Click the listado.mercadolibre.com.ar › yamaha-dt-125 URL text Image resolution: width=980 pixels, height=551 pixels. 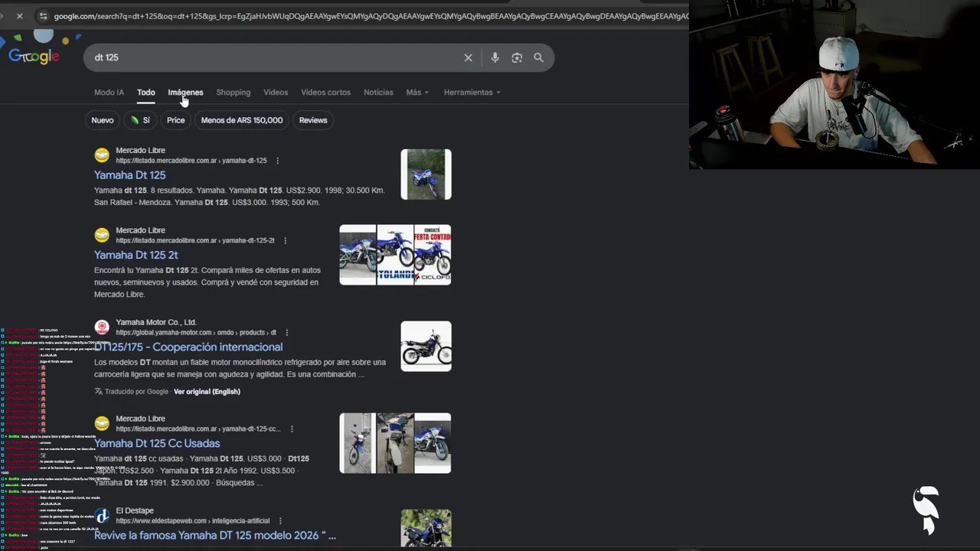pyautogui.click(x=191, y=161)
